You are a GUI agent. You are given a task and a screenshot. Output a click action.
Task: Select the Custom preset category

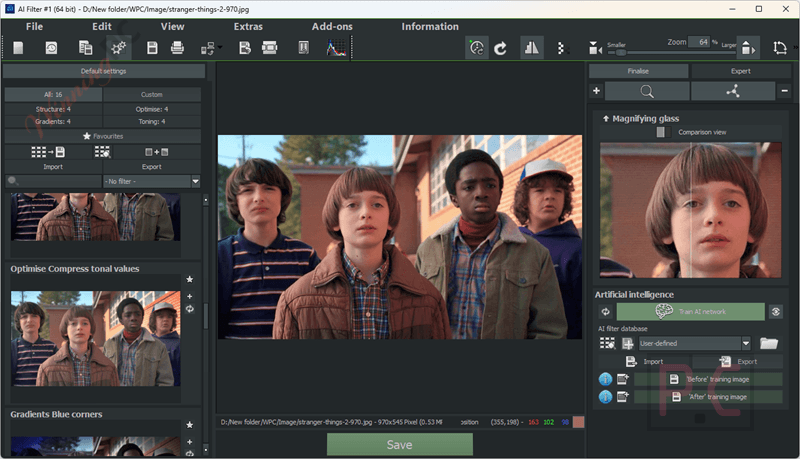[152, 94]
